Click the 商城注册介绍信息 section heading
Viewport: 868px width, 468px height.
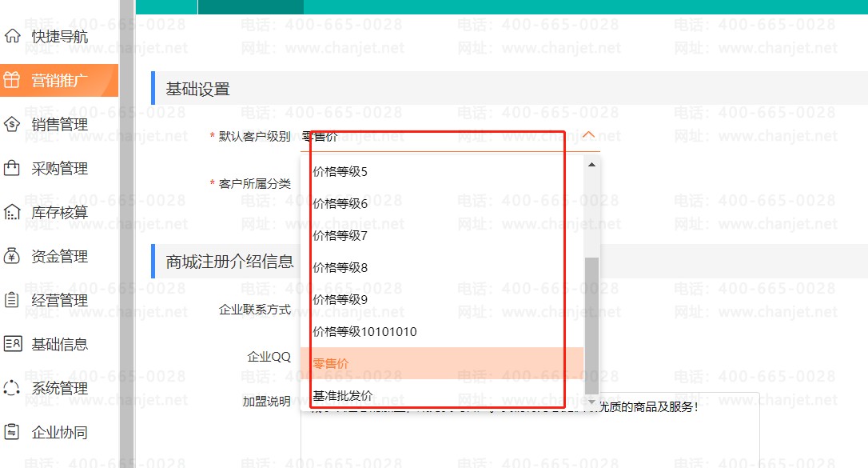tap(229, 262)
